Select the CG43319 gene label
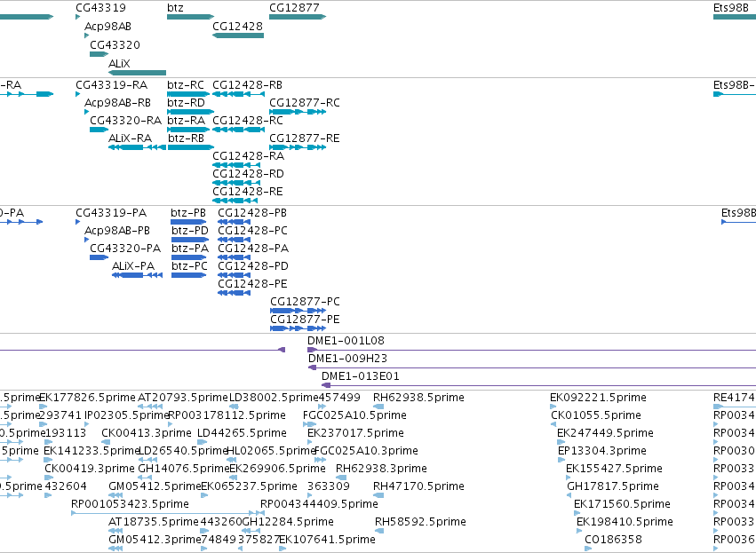The image size is (756, 553). point(100,8)
